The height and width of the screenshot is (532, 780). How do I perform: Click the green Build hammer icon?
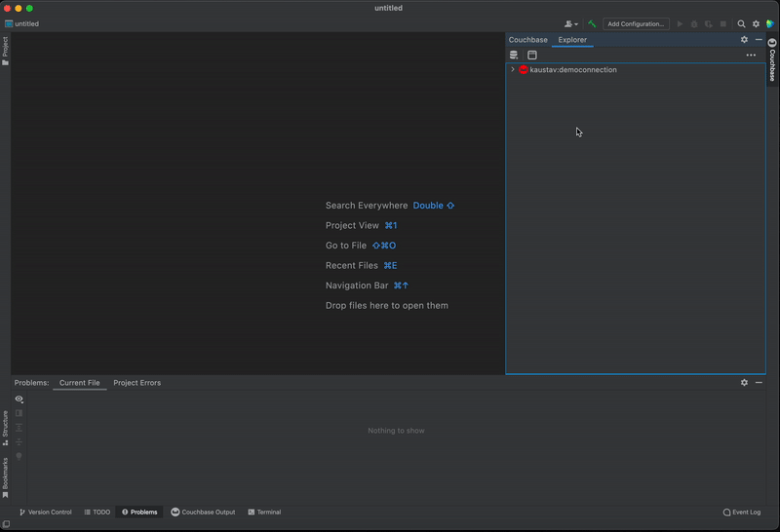(592, 23)
